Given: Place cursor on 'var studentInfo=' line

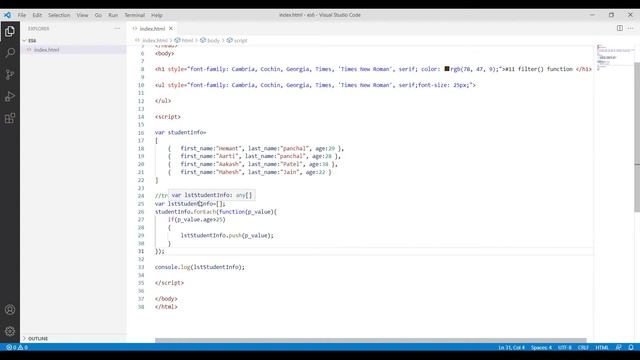Looking at the screenshot, I should (x=180, y=133).
